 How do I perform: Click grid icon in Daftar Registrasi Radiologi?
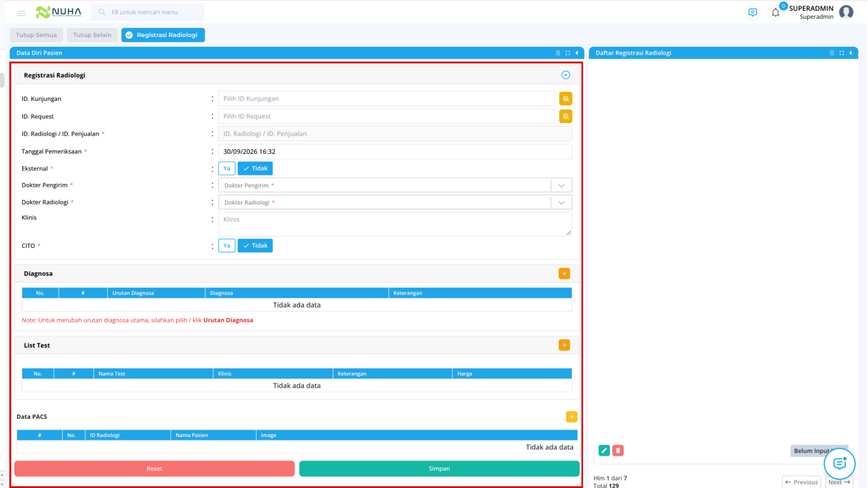[832, 53]
